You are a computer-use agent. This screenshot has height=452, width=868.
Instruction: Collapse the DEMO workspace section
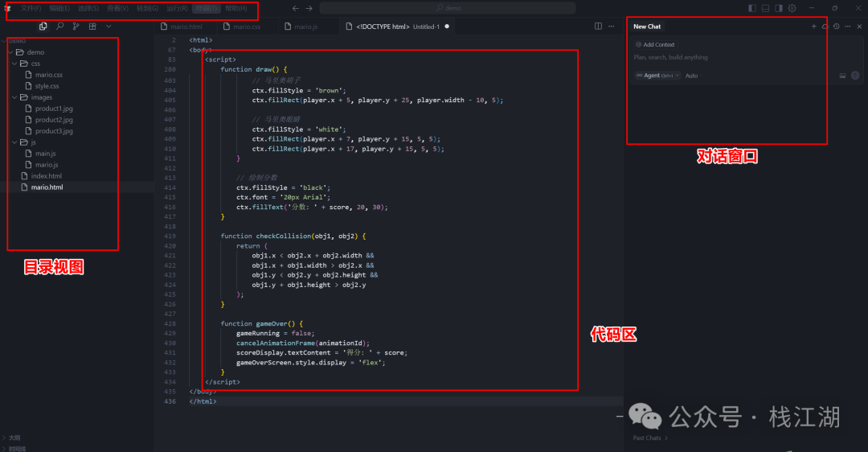(17, 41)
